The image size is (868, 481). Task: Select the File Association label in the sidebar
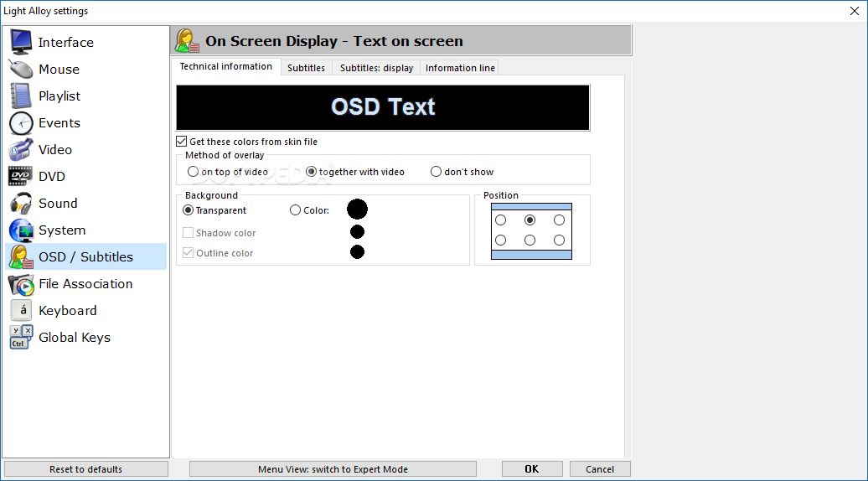pos(85,284)
